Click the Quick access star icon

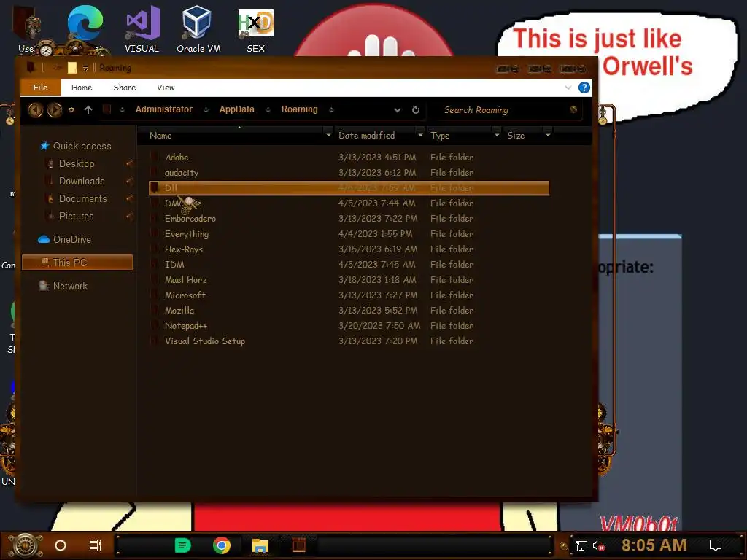[44, 146]
